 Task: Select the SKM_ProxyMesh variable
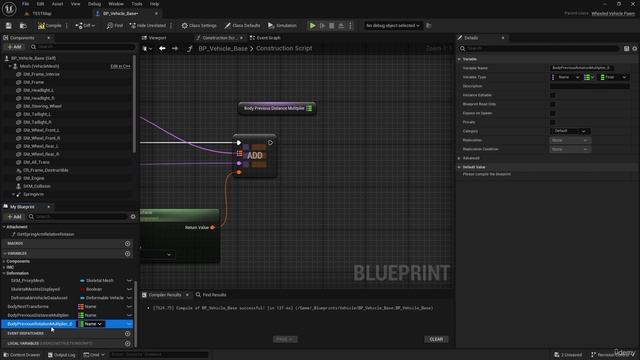28,281
